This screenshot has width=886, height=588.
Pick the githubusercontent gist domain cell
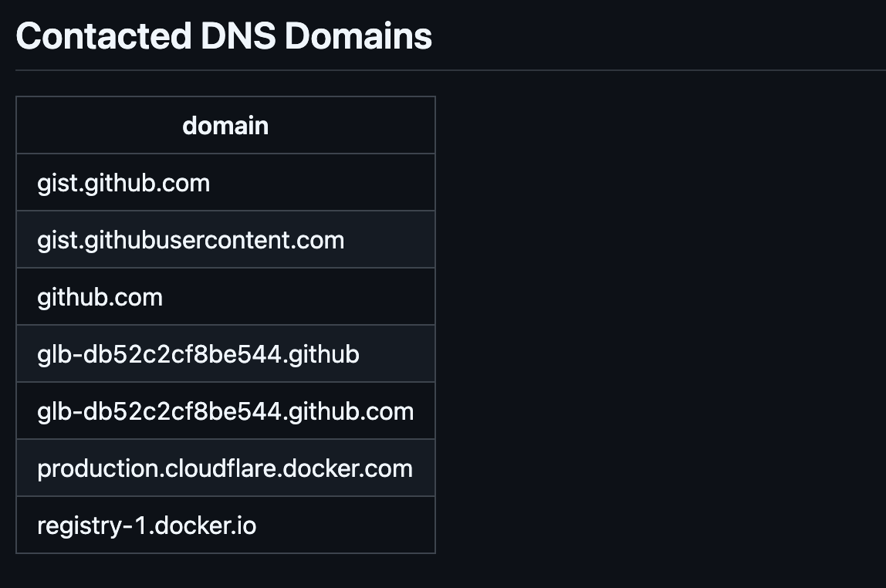point(225,239)
